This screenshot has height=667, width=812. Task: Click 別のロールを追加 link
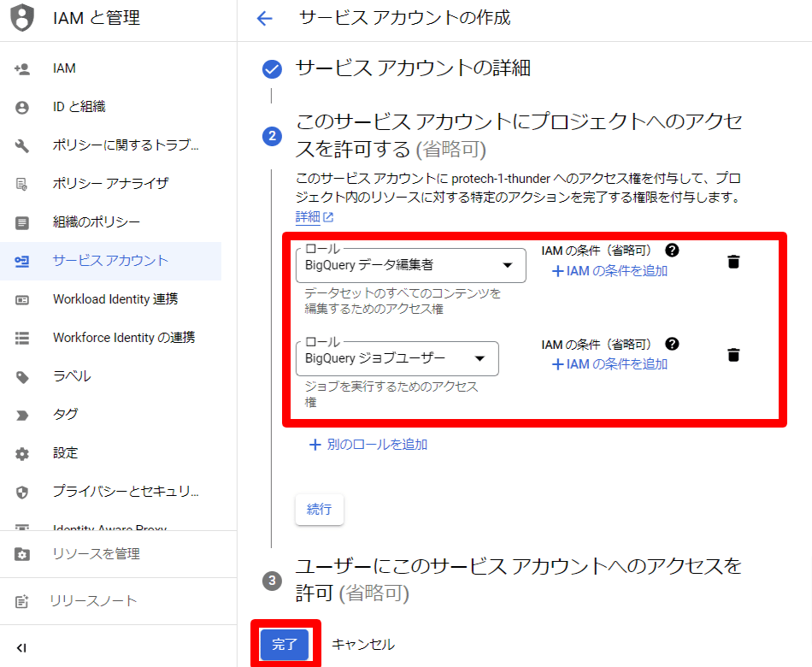coord(368,445)
